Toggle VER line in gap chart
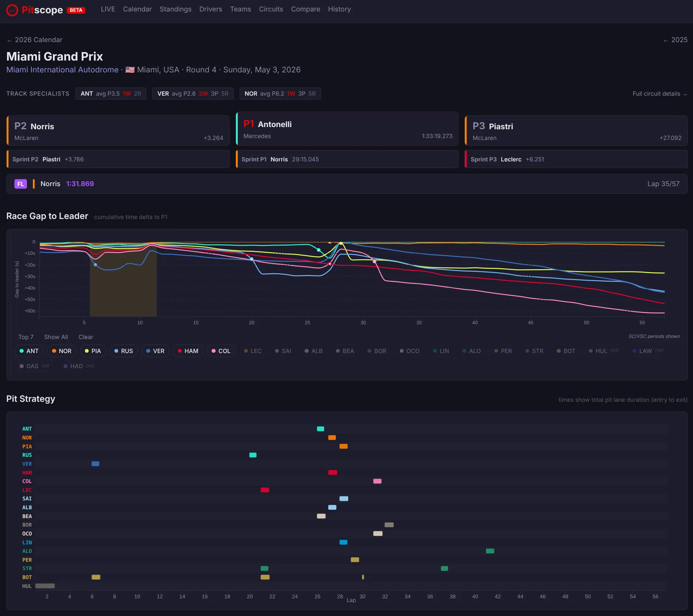693x616 pixels. tap(155, 351)
